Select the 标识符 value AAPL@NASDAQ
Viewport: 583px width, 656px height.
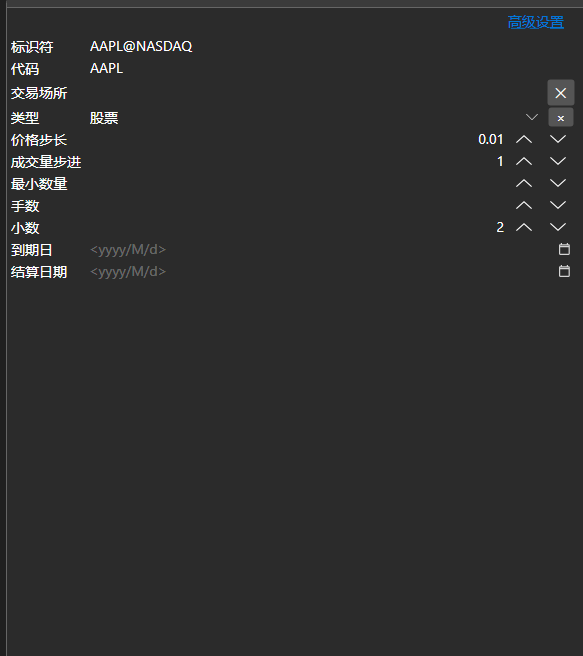141,46
